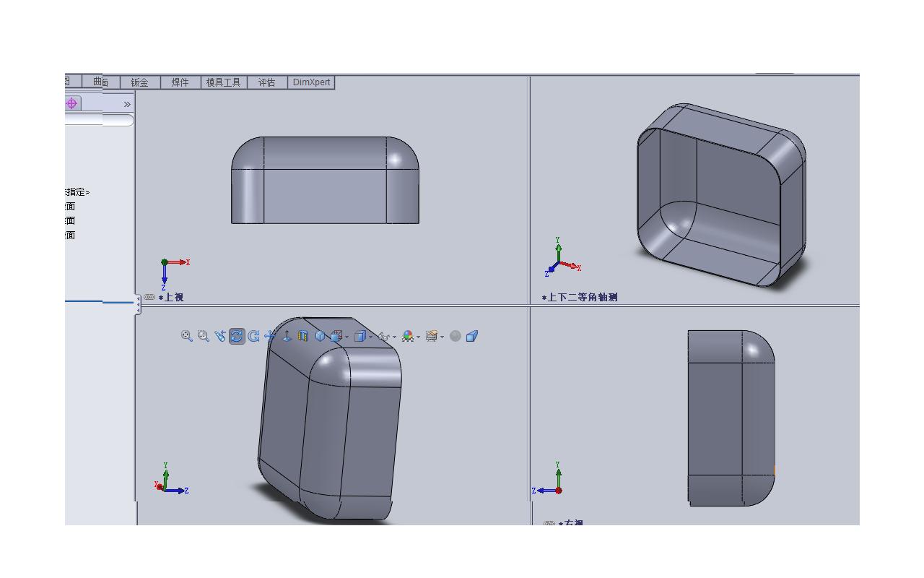Click the View Orientation cube icon
The height and width of the screenshot is (578, 924).
[x=336, y=336]
